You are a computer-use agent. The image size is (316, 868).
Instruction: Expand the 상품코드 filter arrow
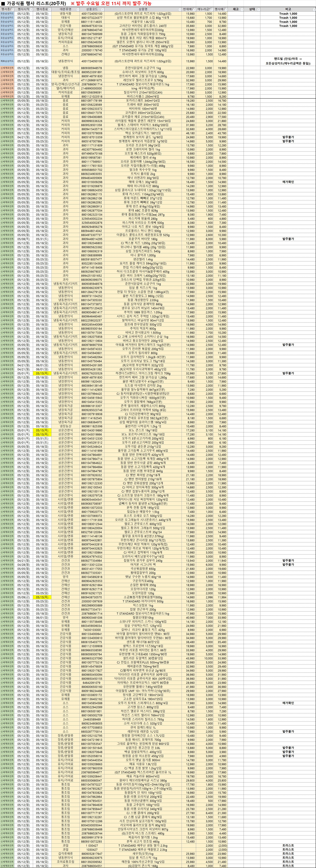[x=102, y=9]
